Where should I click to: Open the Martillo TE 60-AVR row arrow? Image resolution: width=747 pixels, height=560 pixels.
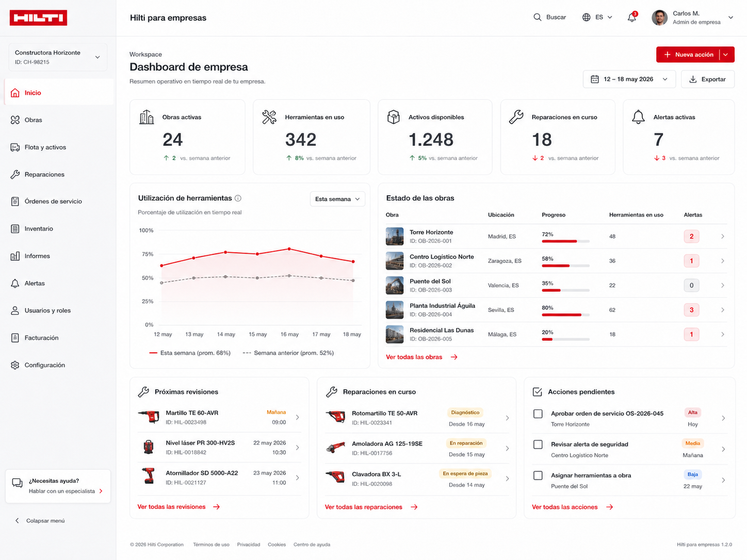(x=298, y=417)
